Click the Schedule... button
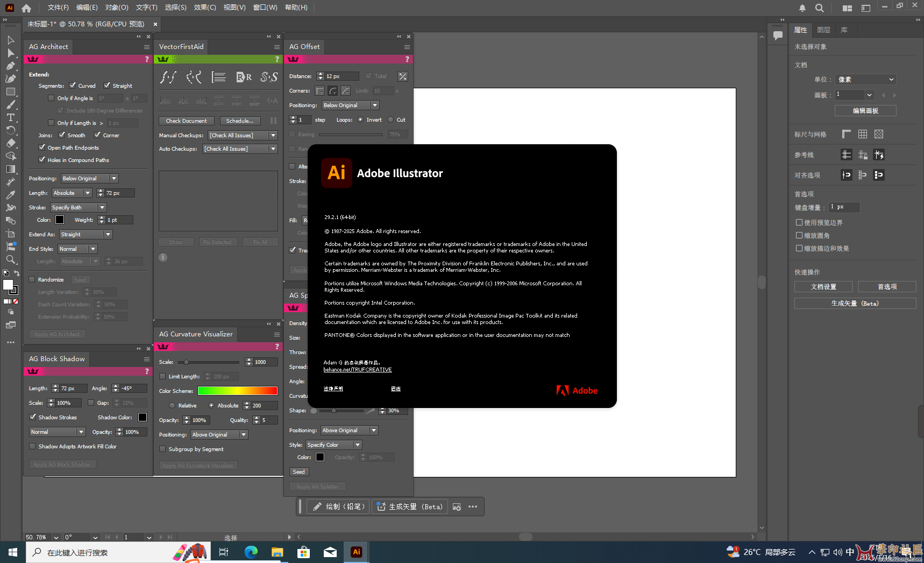This screenshot has height=563, width=924. [239, 121]
